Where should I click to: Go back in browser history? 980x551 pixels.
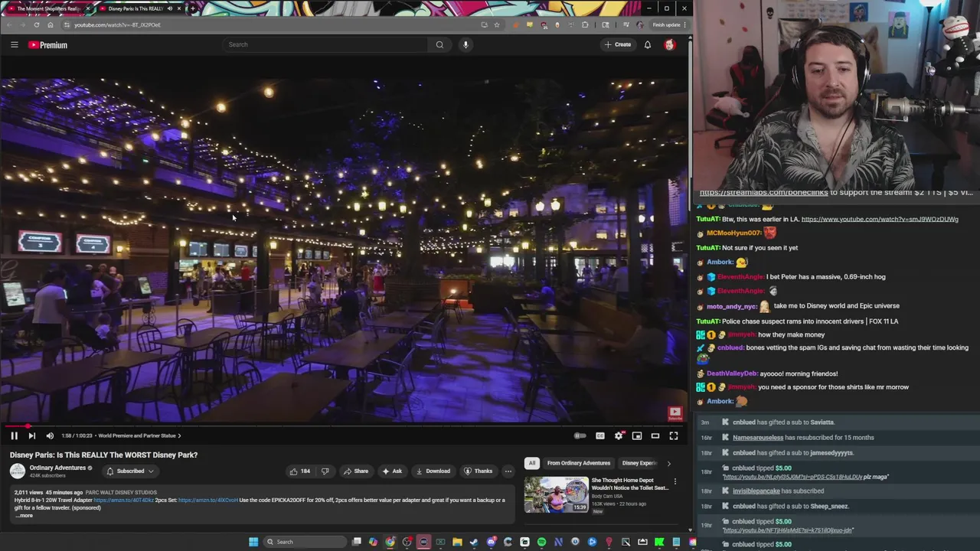tap(9, 24)
